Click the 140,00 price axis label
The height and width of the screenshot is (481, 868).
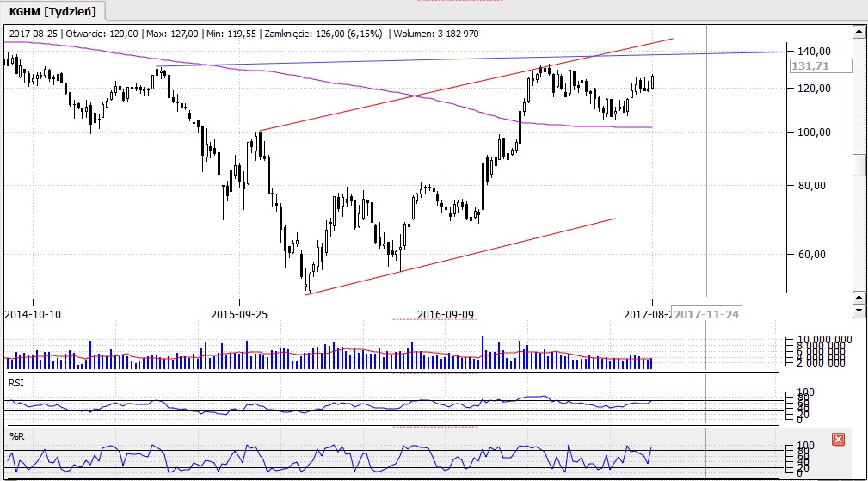[815, 51]
